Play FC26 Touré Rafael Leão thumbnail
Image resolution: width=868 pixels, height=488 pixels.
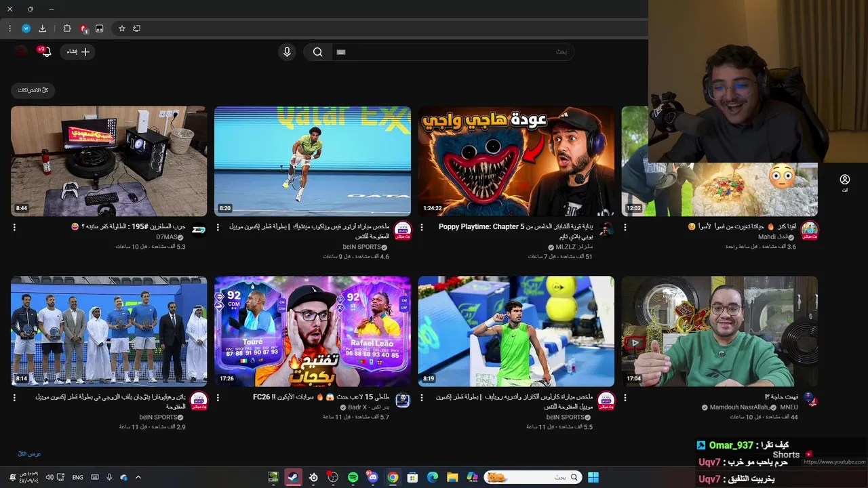[x=313, y=331]
